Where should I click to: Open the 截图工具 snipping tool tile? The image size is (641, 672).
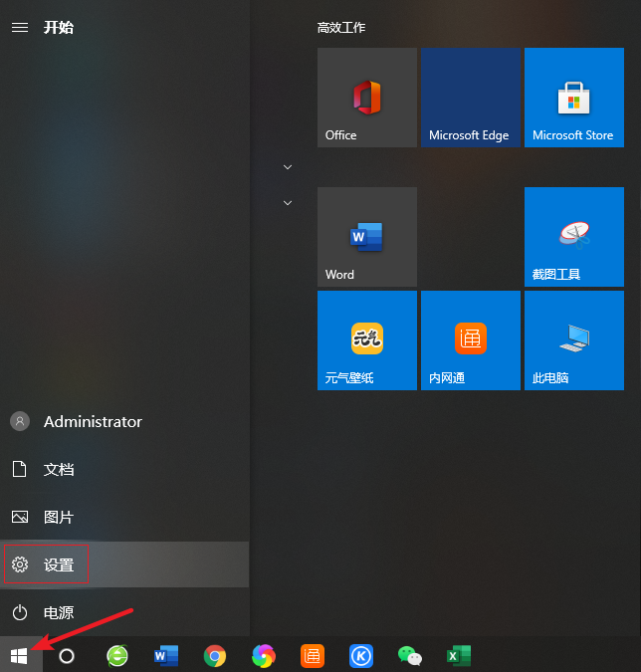(x=573, y=237)
